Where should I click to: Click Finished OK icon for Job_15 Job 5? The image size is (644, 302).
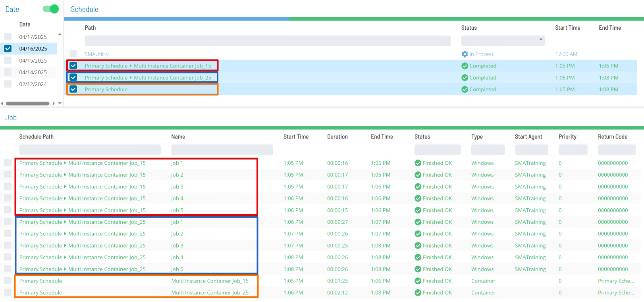(418, 210)
